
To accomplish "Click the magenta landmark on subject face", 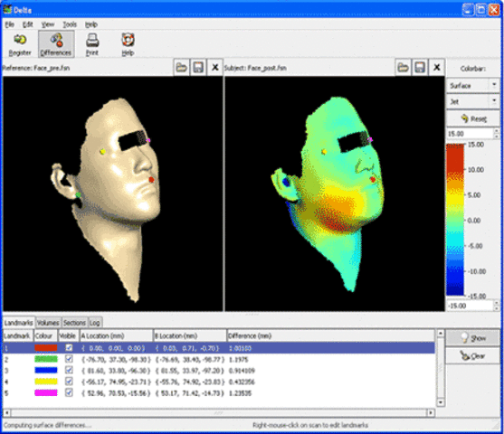I will point(370,139).
